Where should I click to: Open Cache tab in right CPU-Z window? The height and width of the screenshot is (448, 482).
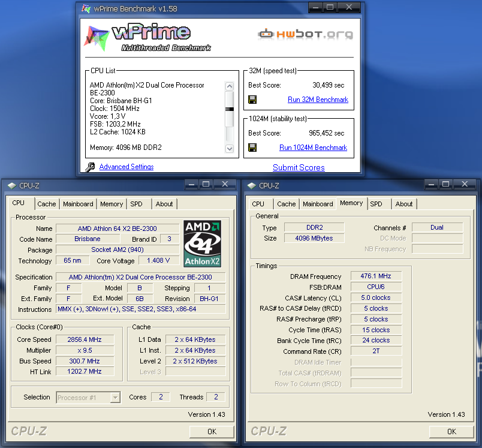tap(287, 204)
